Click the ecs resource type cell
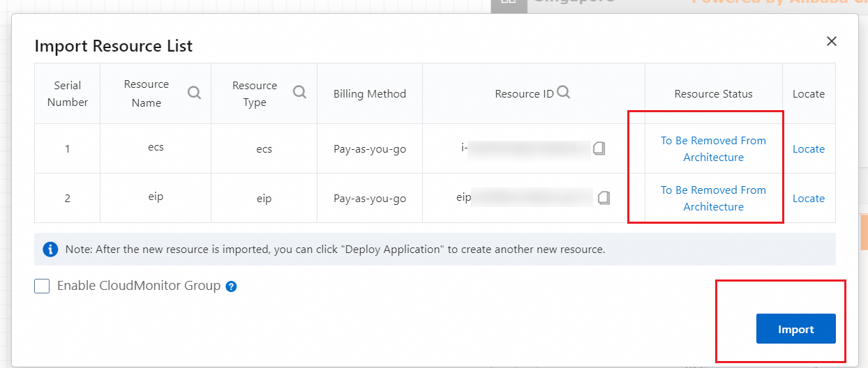Viewport: 868px width, 368px height. pos(264,149)
